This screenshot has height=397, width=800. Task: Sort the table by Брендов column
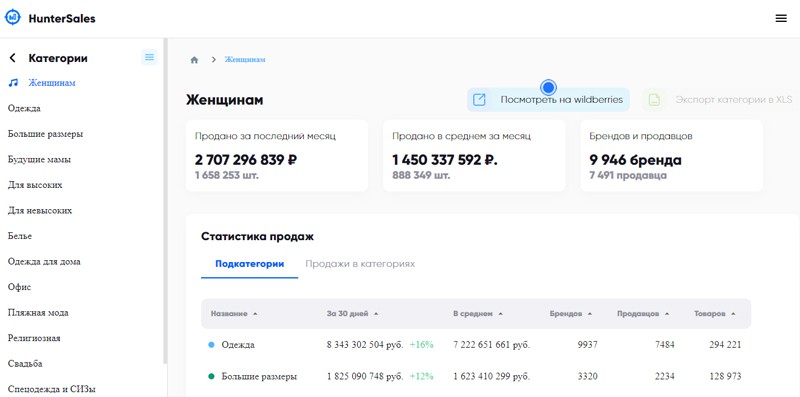tap(571, 314)
